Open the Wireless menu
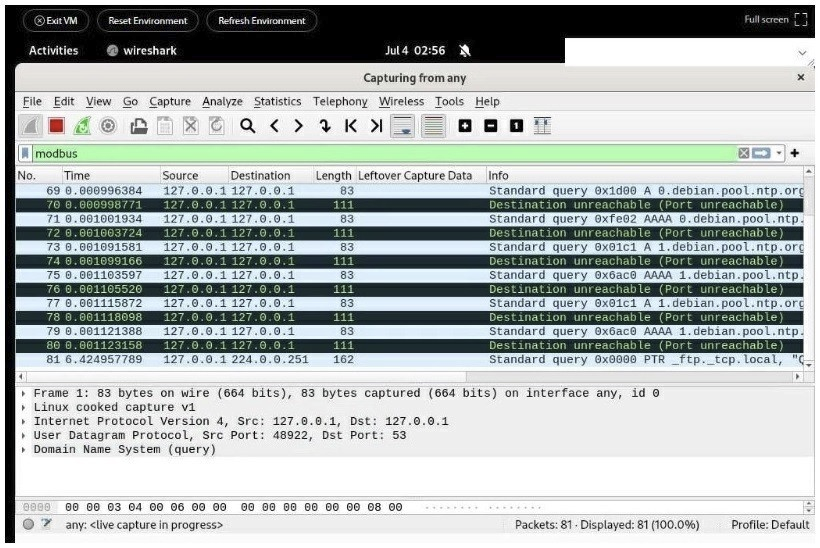 point(402,101)
